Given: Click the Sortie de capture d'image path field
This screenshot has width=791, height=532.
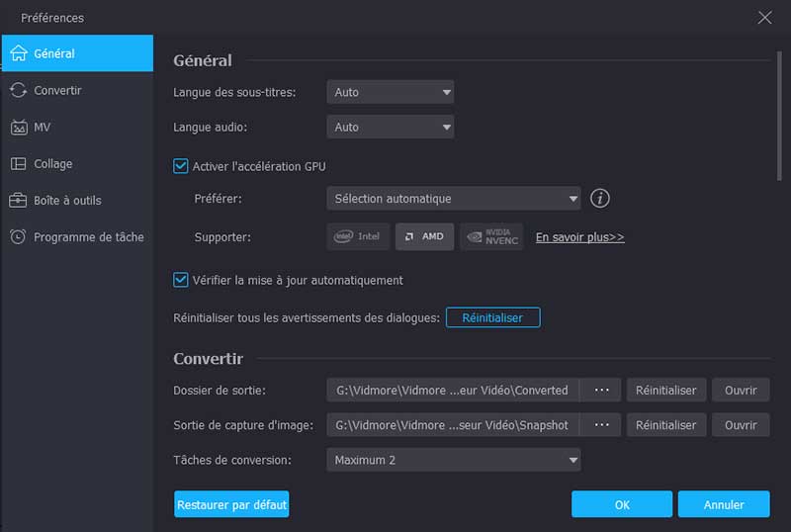Looking at the screenshot, I should [453, 425].
